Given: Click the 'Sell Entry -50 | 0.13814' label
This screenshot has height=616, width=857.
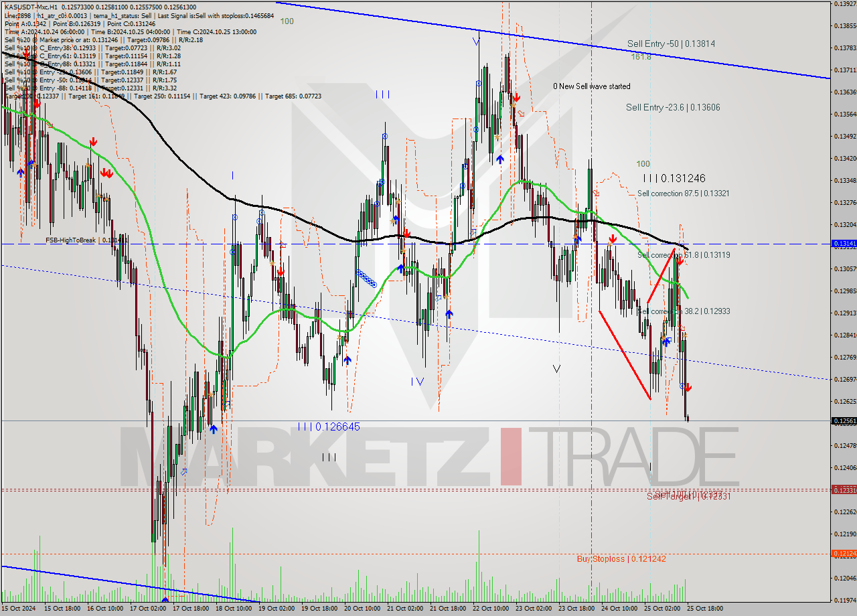Looking at the screenshot, I should [x=671, y=44].
